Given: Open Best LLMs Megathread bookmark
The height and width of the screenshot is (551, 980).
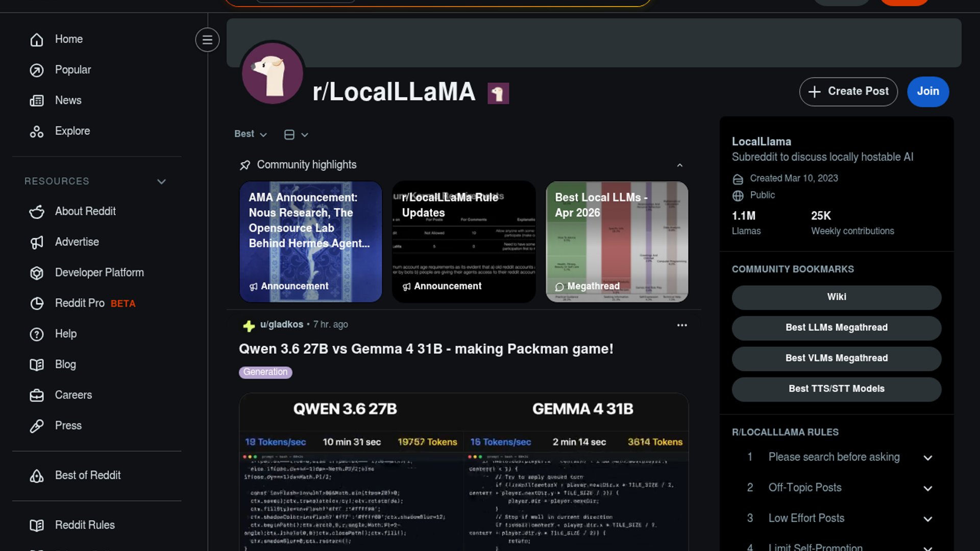Looking at the screenshot, I should pos(837,328).
